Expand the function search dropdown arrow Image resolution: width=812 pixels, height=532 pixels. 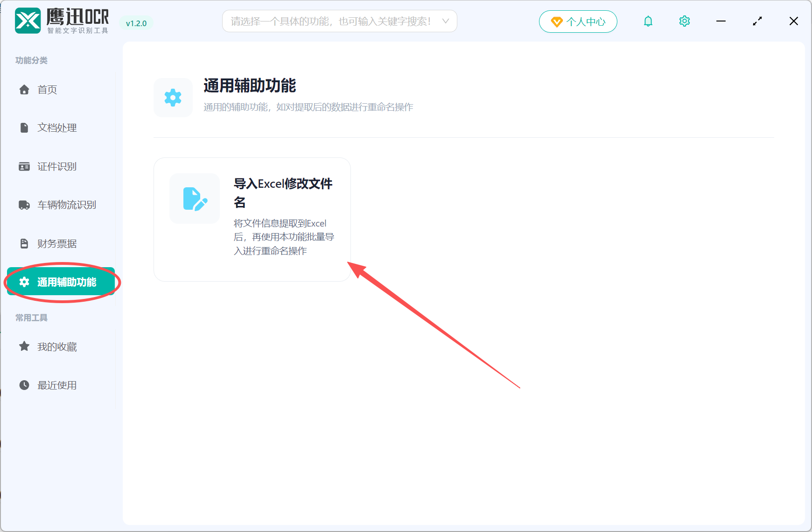pyautogui.click(x=446, y=21)
